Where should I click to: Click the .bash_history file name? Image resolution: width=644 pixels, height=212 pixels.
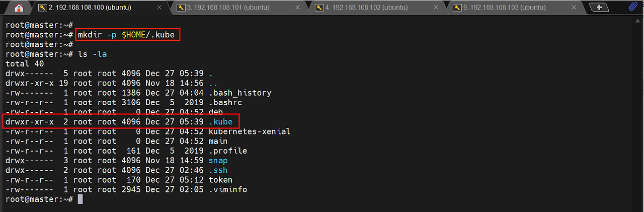pos(239,93)
